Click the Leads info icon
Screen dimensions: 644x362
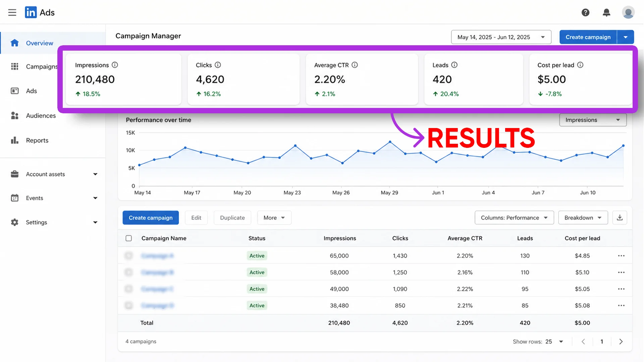pyautogui.click(x=454, y=65)
